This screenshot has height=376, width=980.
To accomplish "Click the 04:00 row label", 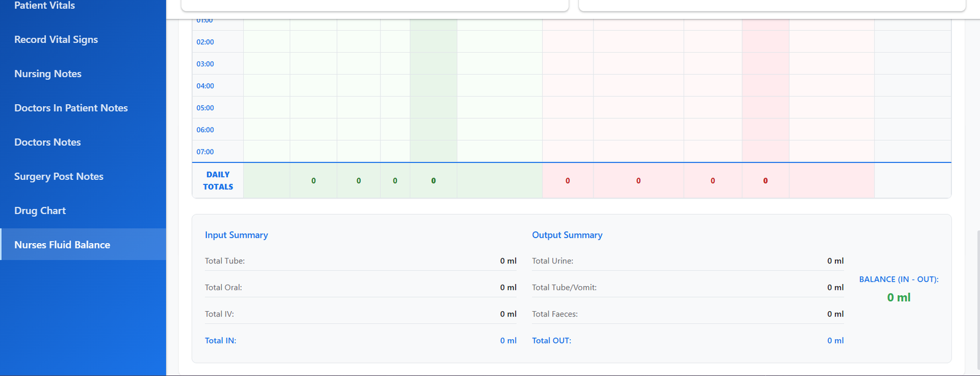I will 205,86.
